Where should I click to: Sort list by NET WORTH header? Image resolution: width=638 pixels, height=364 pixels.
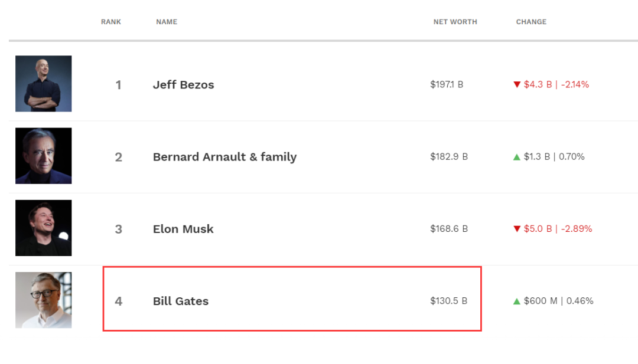click(x=455, y=22)
